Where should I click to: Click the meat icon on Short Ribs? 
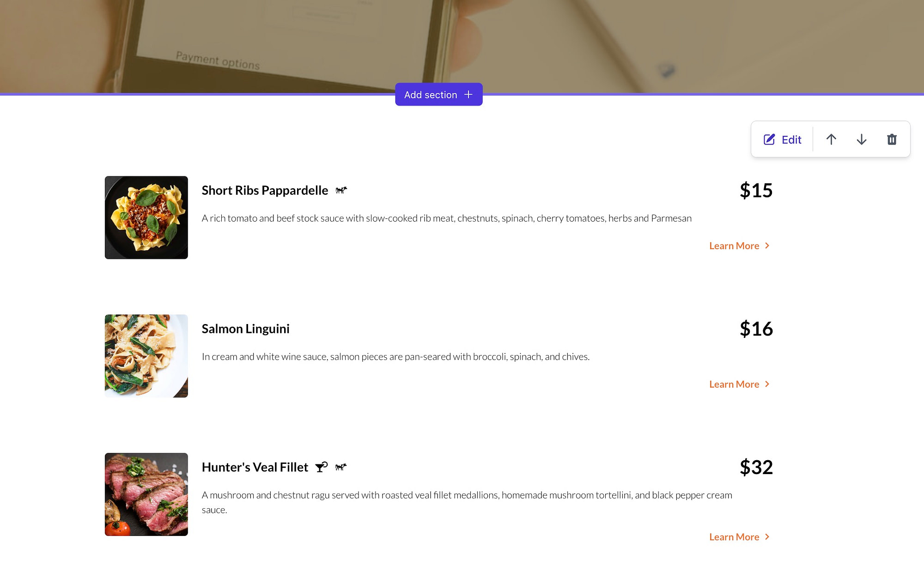341,190
